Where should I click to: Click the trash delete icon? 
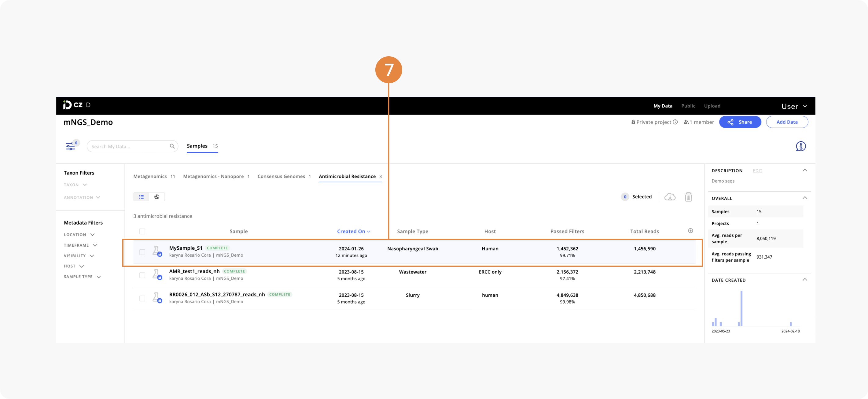688,197
